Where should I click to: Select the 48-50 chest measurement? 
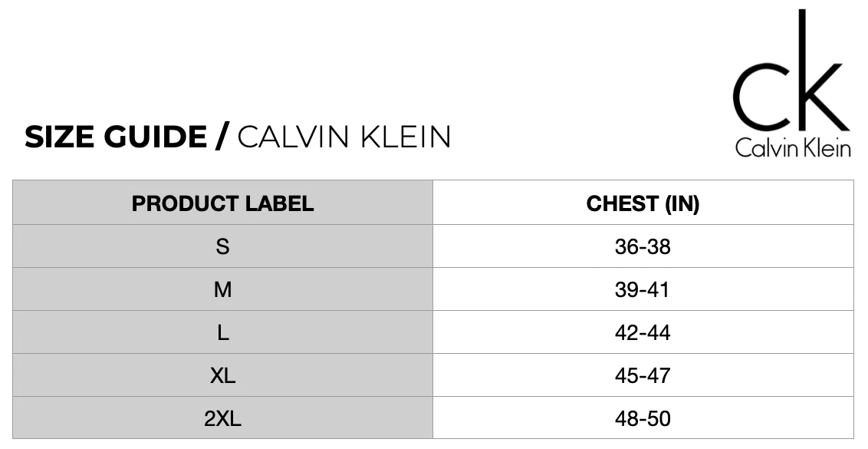point(643,418)
